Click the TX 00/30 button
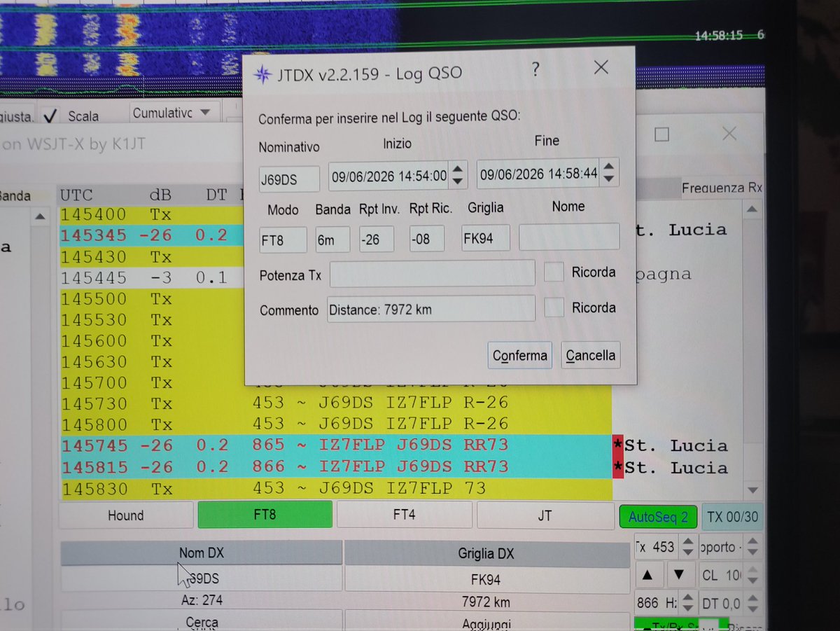Viewport: 840px width, 631px height. [x=733, y=518]
